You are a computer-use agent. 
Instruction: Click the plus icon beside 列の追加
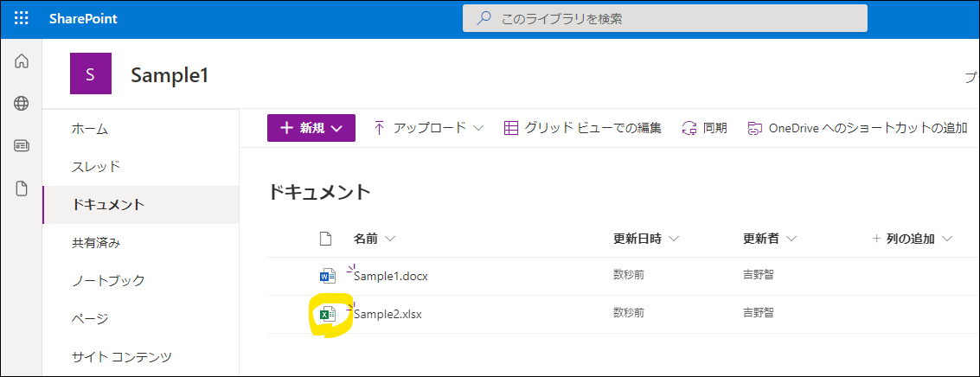[x=876, y=239]
